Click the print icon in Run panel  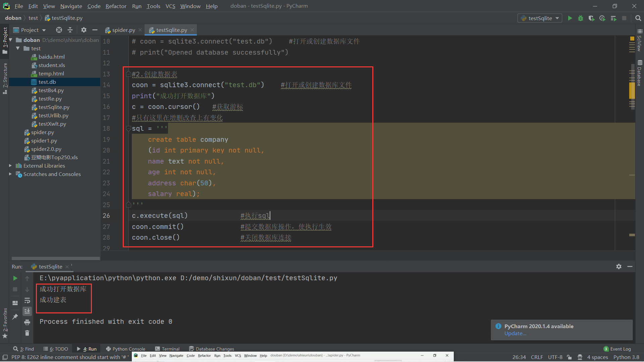[27, 322]
